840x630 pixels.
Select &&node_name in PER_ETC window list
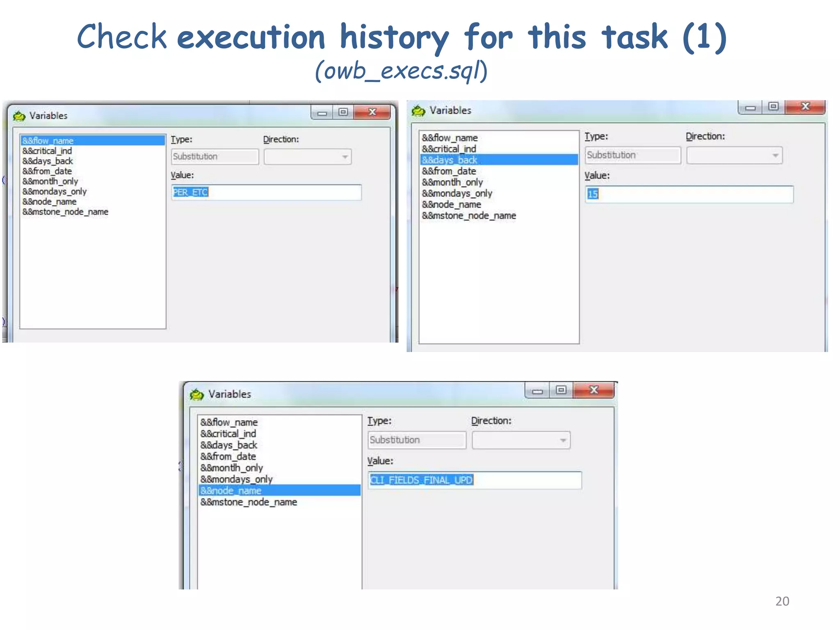[49, 202]
